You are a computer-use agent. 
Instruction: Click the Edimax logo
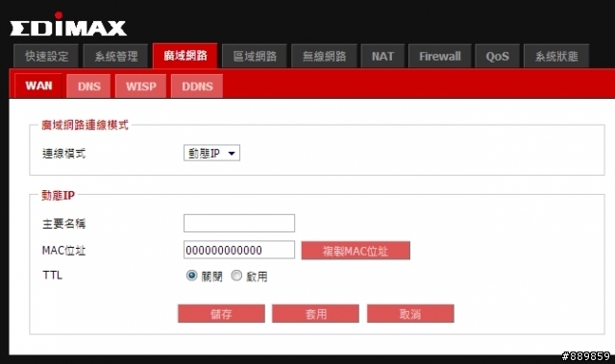point(68,25)
